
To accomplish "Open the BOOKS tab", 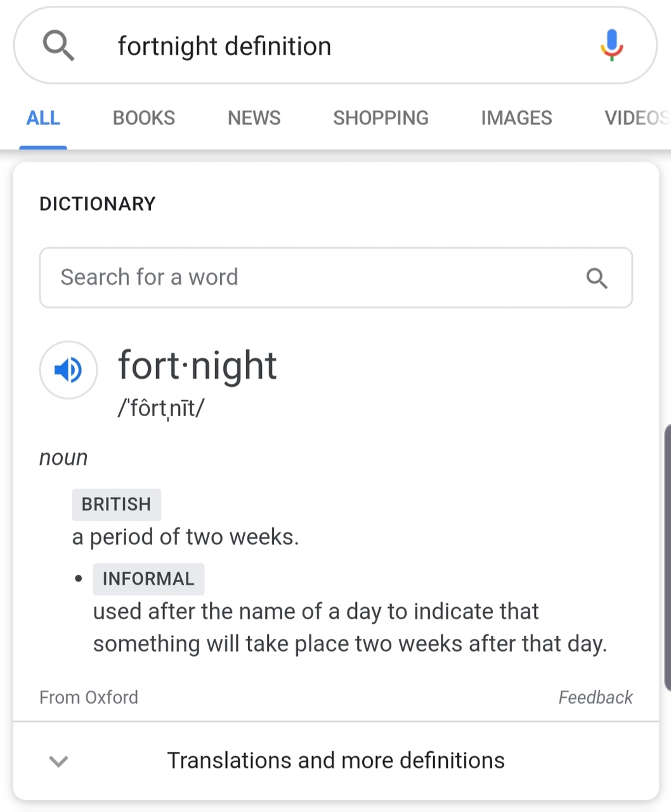I will pyautogui.click(x=144, y=118).
